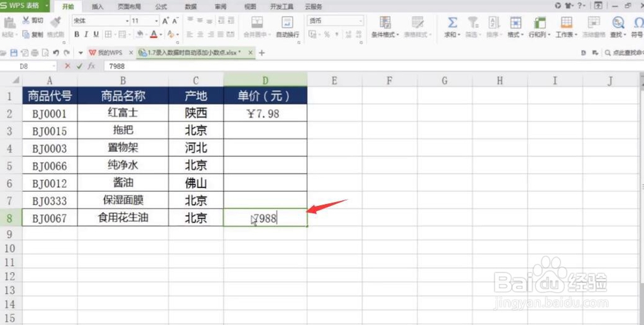The image size is (644, 325).
Task: Expand the borders dropdown arrow
Action: click(x=115, y=35)
